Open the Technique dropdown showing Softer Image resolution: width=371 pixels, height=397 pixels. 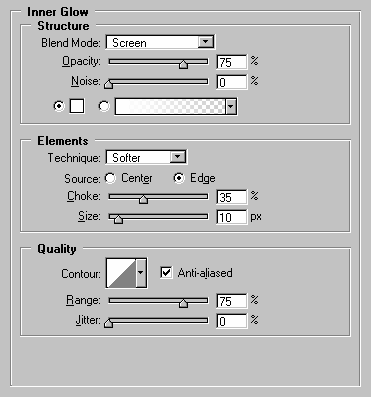coord(146,157)
